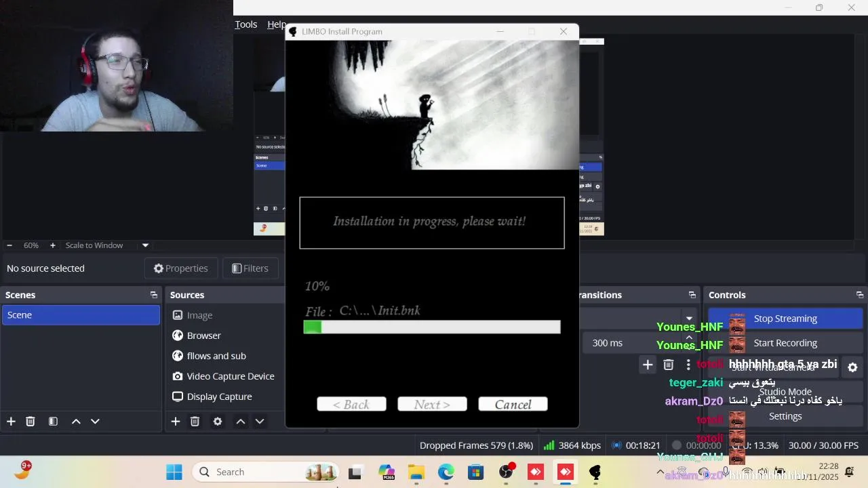This screenshot has width=868, height=488.
Task: Open the Tools menu in OBS
Action: click(x=246, y=24)
